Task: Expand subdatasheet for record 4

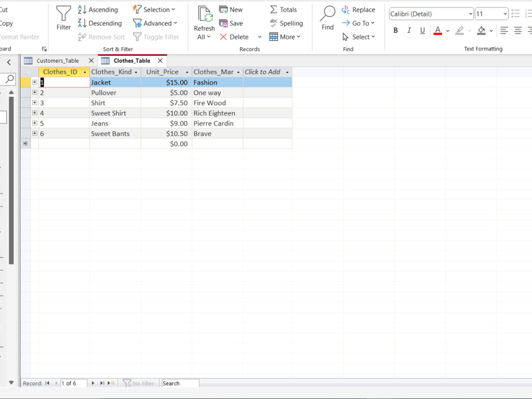Action: coord(35,113)
